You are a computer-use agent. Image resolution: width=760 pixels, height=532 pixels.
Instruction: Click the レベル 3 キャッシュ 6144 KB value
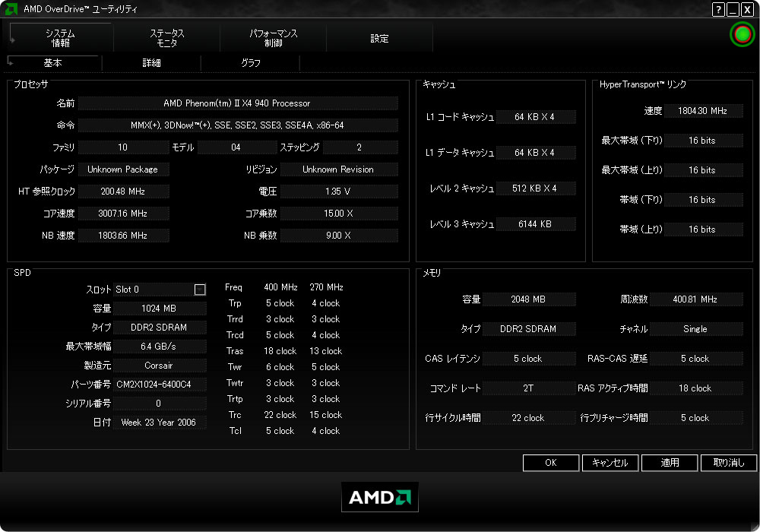pyautogui.click(x=535, y=224)
